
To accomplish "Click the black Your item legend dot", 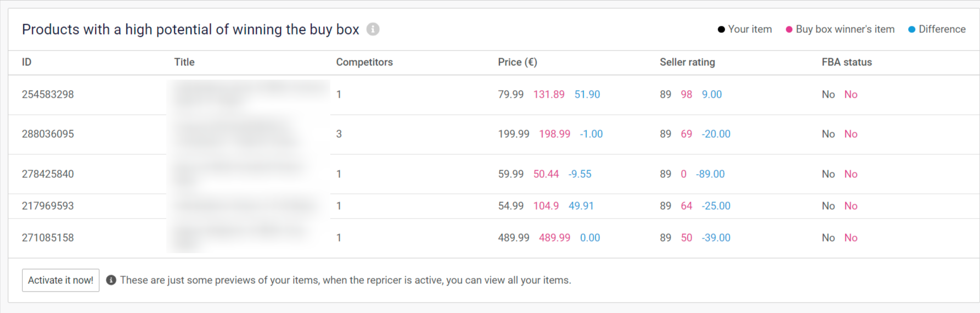I will 721,30.
